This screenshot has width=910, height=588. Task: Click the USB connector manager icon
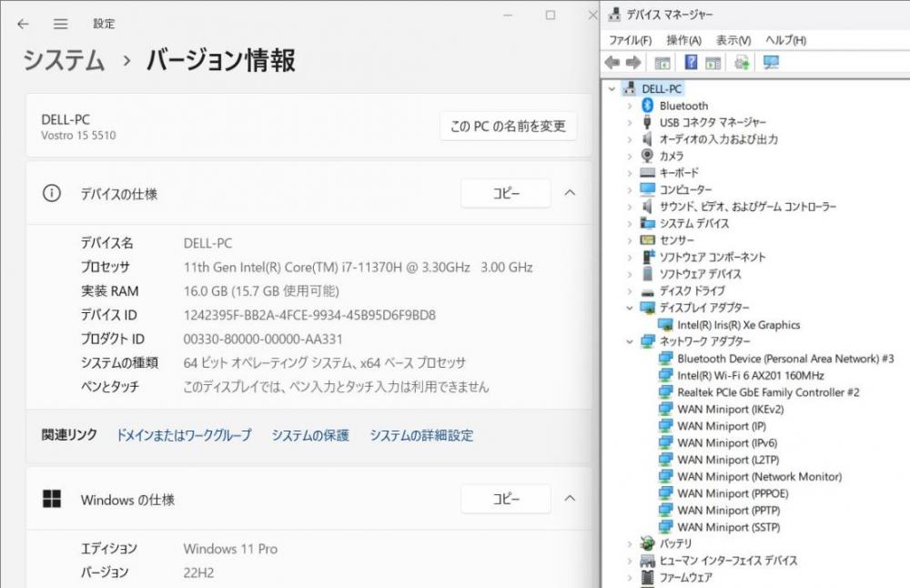click(x=648, y=123)
